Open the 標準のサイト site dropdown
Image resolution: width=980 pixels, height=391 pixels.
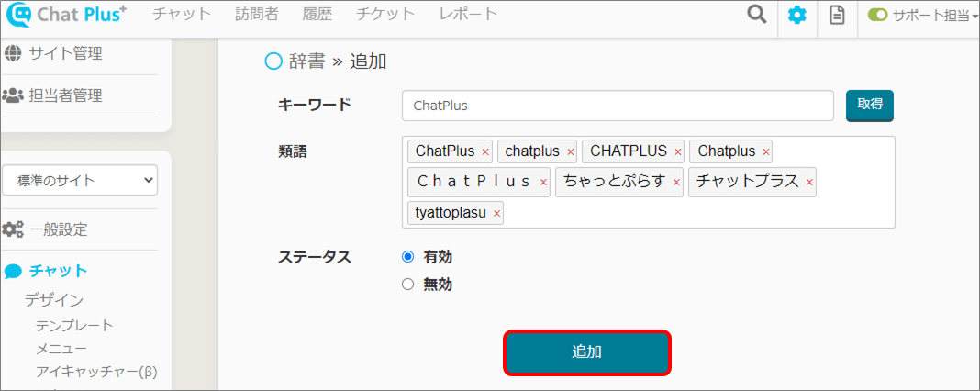[x=80, y=180]
